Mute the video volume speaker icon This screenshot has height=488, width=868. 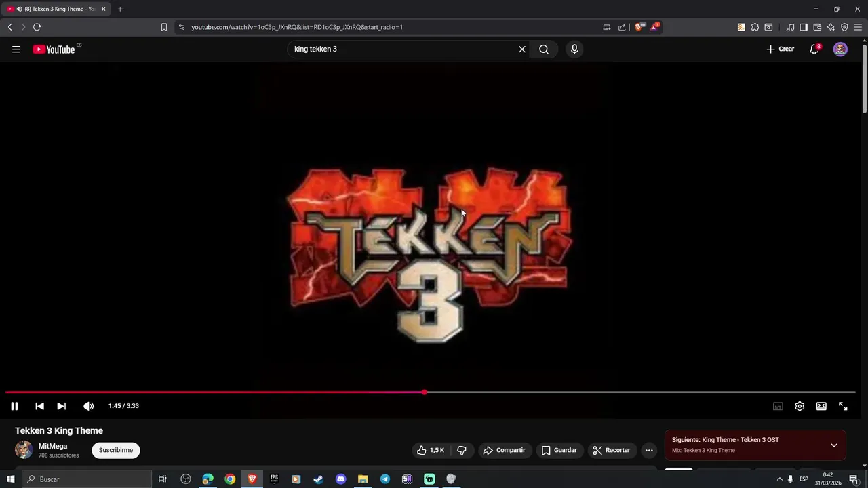[x=88, y=406]
